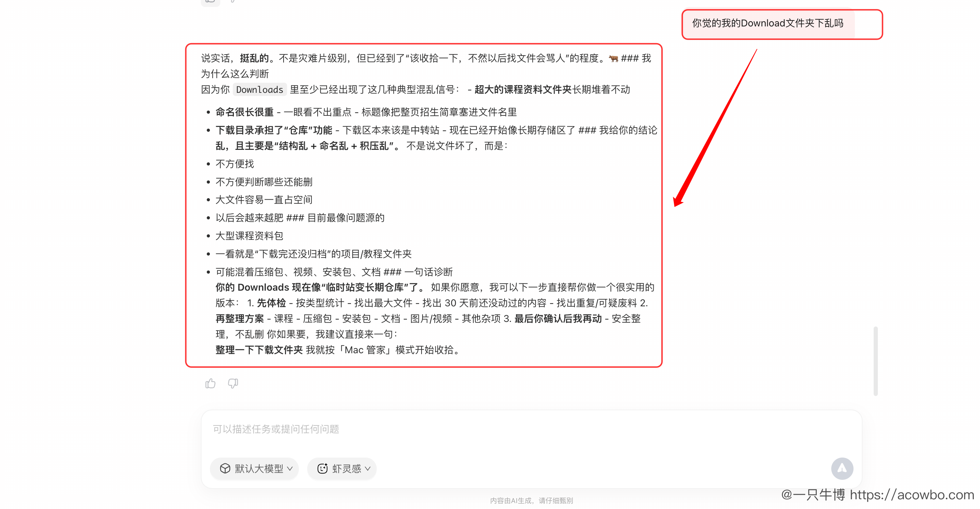Viewport: 980px width, 509px height.
Task: Expand the chevron next to 默认大模型
Action: coord(289,469)
